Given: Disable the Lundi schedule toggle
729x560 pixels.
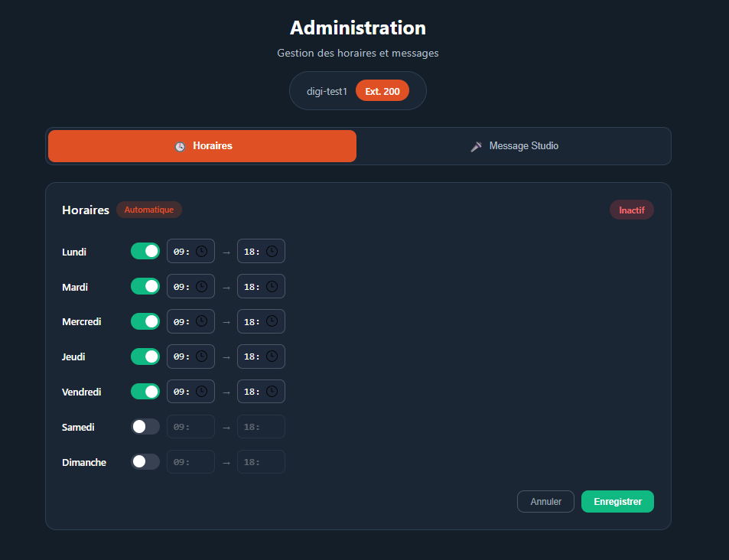Looking at the screenshot, I should pyautogui.click(x=145, y=251).
